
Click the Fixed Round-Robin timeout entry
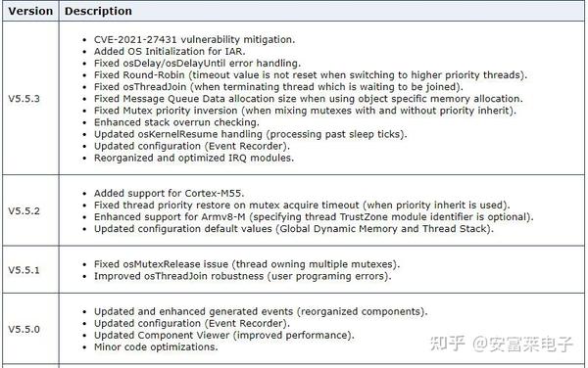click(x=311, y=75)
